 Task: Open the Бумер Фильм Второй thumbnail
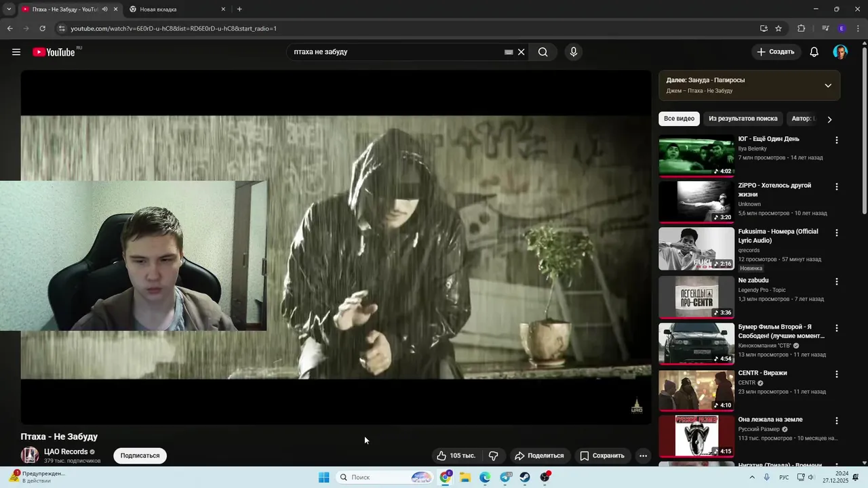696,344
